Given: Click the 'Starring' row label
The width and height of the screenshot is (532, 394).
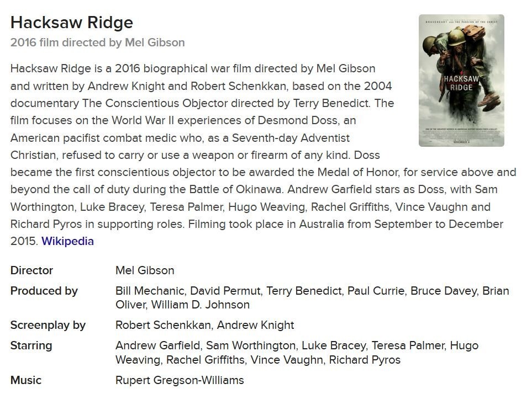Looking at the screenshot, I should click(x=31, y=345).
